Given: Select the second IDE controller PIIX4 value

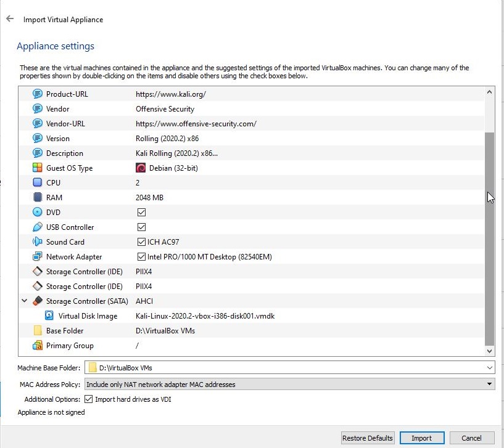Looking at the screenshot, I should pyautogui.click(x=144, y=286).
